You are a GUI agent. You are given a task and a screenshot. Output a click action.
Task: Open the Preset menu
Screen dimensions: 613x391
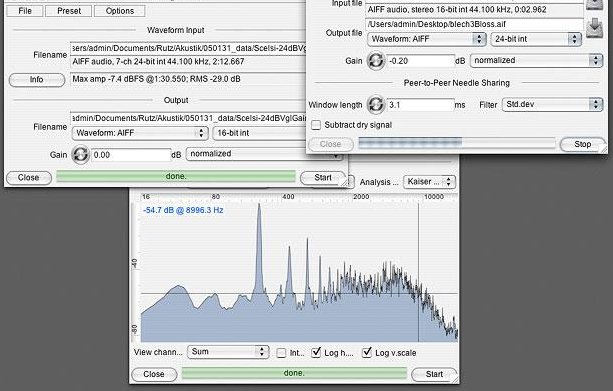69,11
